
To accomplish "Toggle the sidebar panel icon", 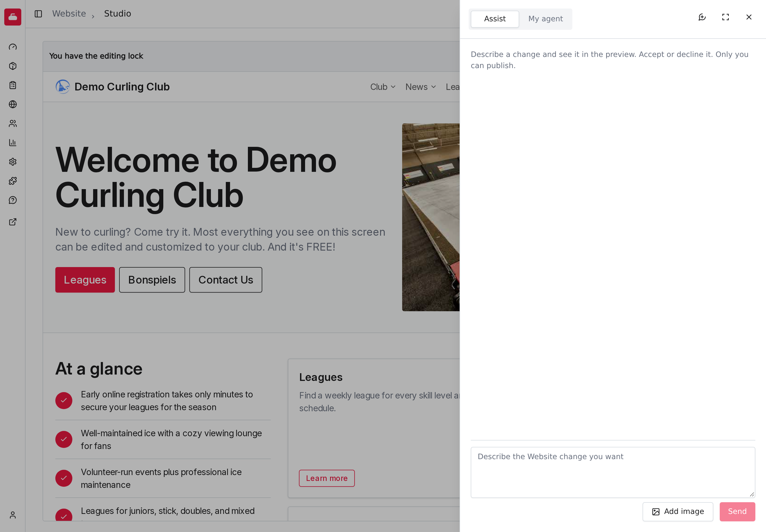I will pyautogui.click(x=38, y=14).
